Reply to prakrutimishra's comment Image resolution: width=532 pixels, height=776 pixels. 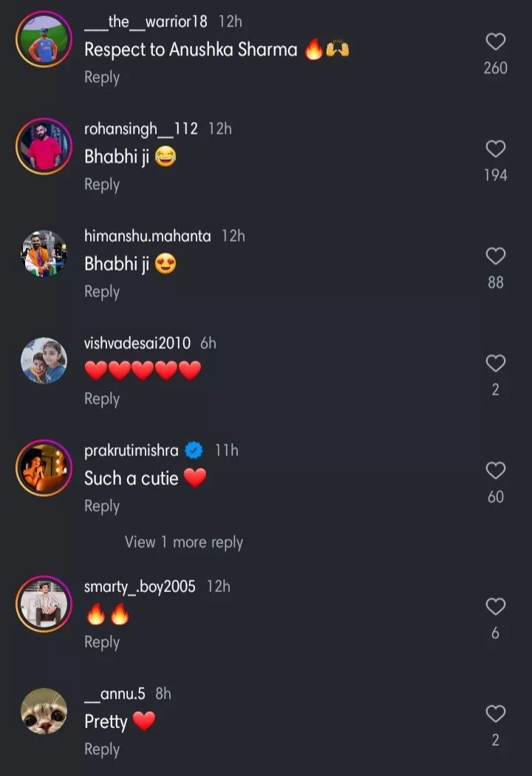[x=102, y=506]
